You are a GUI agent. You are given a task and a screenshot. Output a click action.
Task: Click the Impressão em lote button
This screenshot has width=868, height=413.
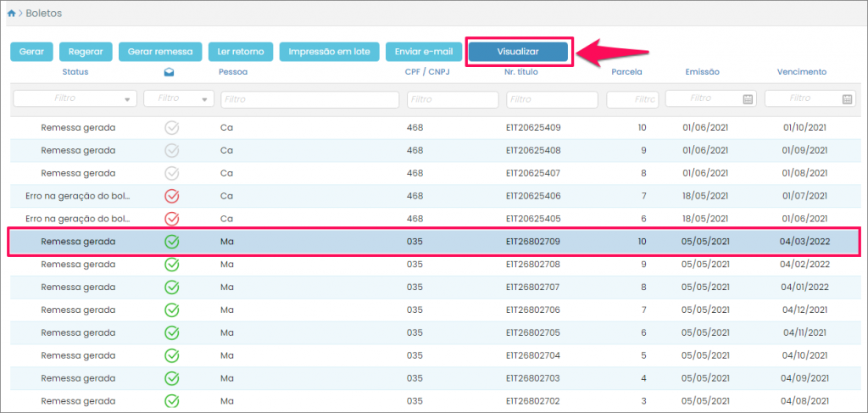329,52
